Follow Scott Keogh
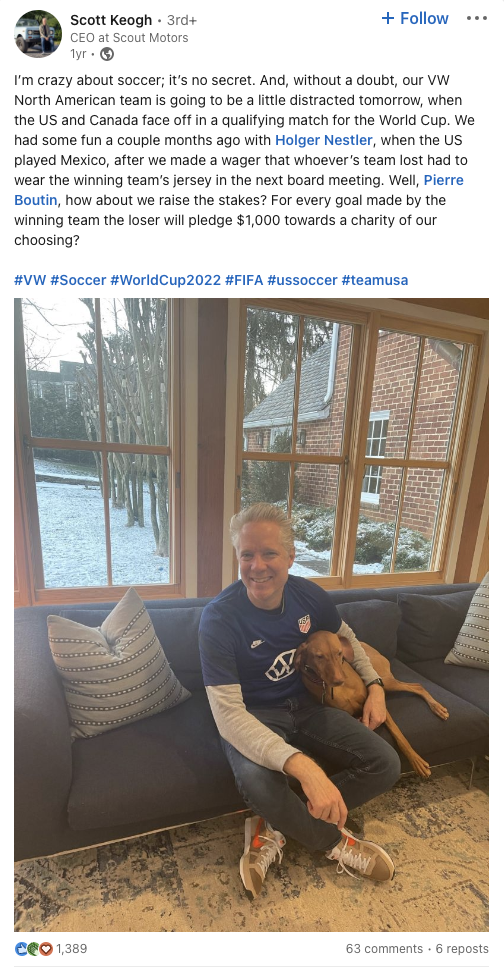 [x=415, y=19]
